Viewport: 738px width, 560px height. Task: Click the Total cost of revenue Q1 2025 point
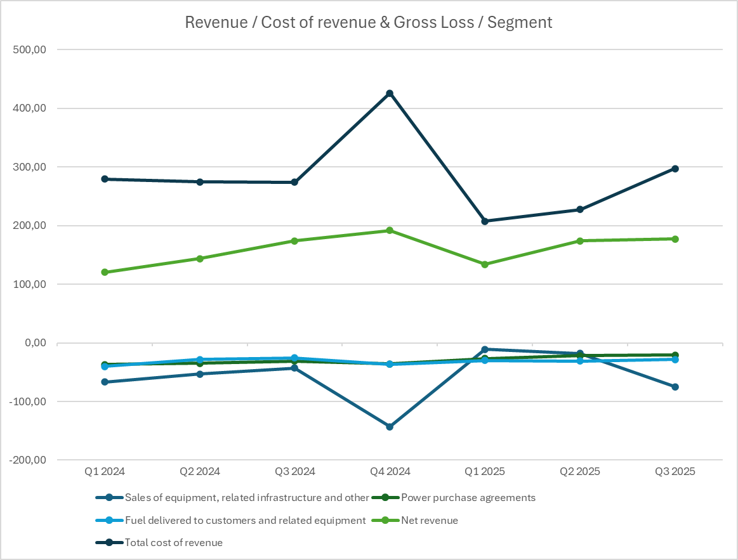tap(485, 221)
